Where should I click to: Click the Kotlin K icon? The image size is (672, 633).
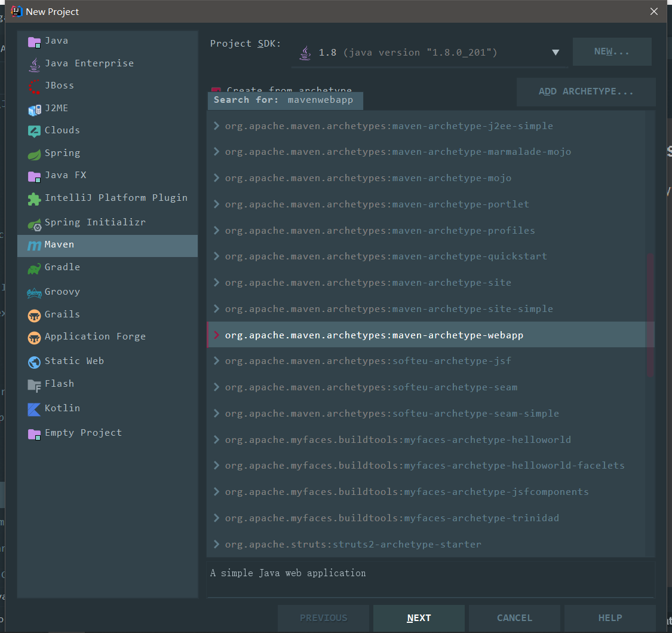pyautogui.click(x=34, y=409)
